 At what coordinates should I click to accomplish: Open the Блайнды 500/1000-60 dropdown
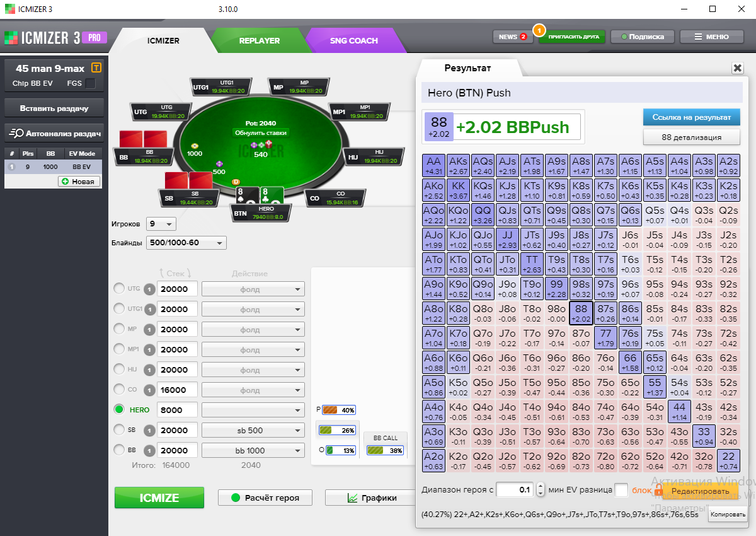186,243
